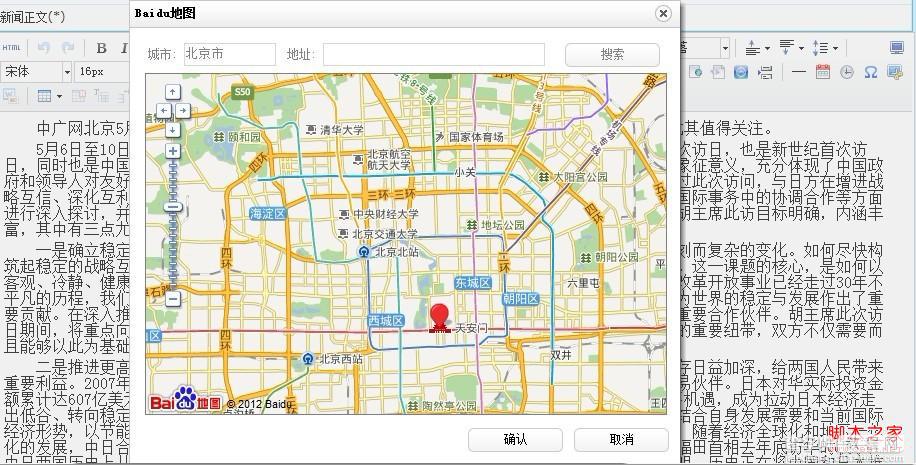Click the Word image transfer icon
This screenshot has width=916, height=465.
click(10, 96)
